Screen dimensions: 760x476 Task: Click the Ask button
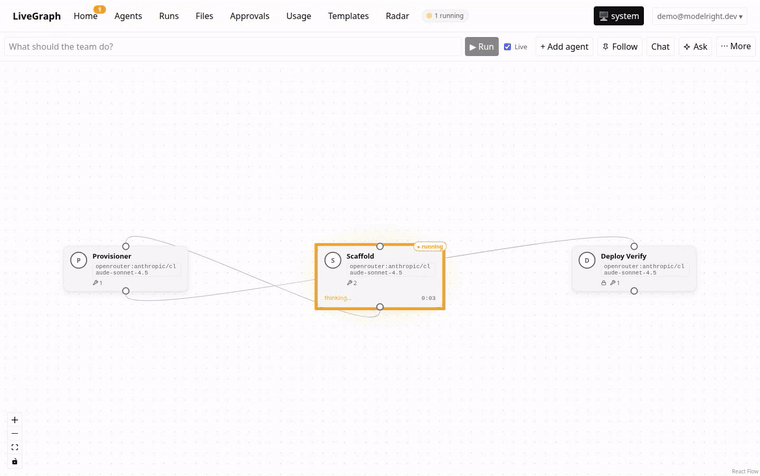point(696,47)
